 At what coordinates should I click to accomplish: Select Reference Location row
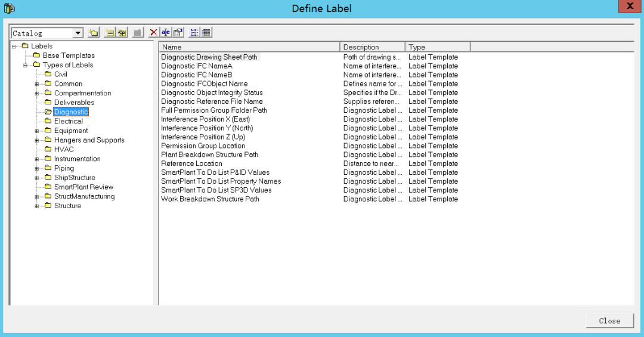click(x=191, y=163)
